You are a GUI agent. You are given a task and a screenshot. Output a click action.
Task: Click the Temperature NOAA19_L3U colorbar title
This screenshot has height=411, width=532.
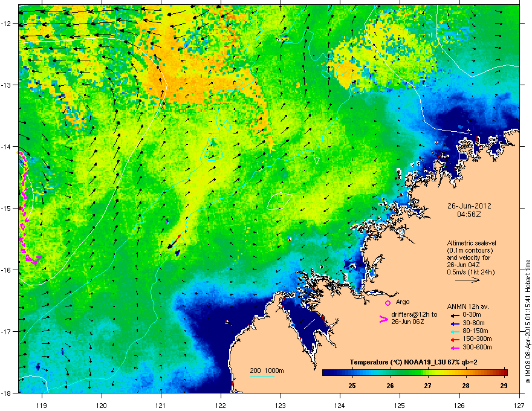[414, 362]
